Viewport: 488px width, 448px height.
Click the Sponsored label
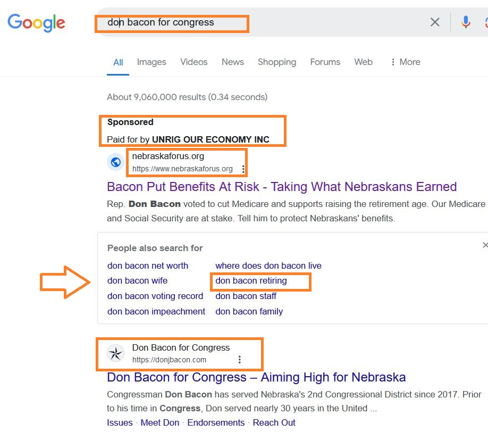(130, 122)
